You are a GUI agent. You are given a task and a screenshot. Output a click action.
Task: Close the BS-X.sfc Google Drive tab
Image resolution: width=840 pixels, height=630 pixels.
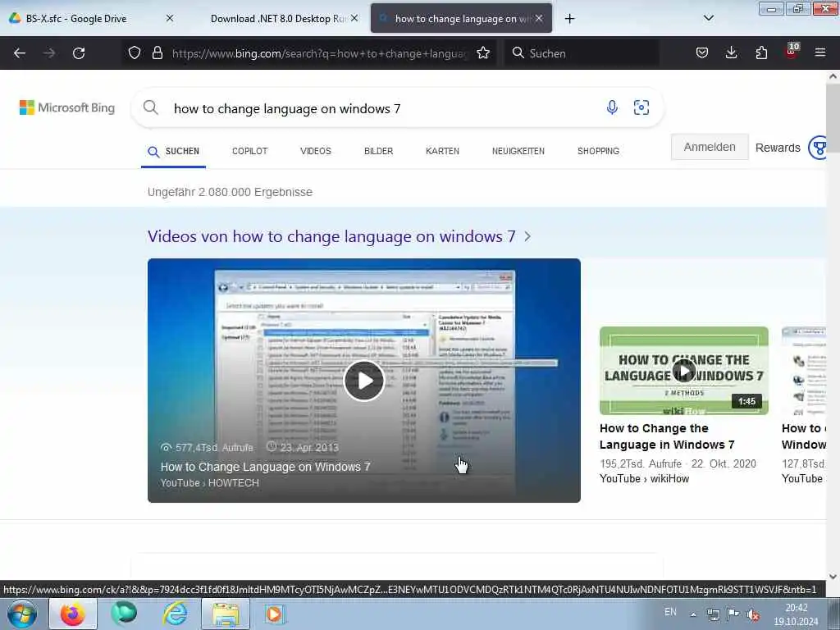pyautogui.click(x=170, y=18)
